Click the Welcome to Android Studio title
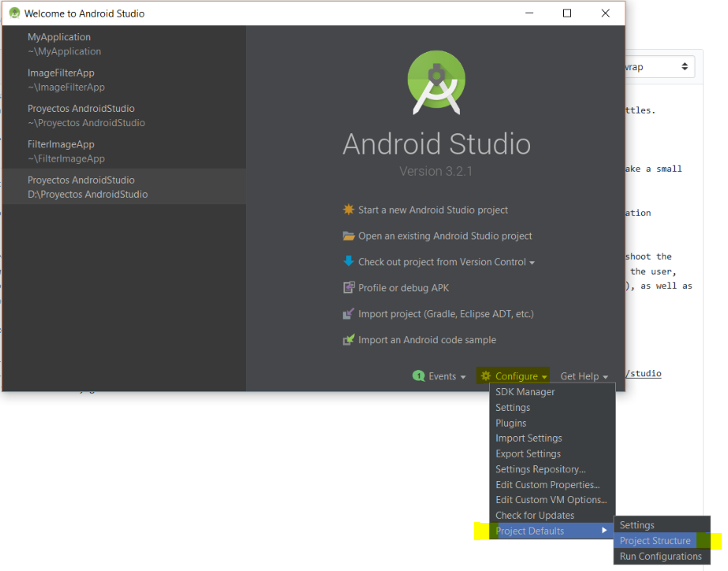The height and width of the screenshot is (571, 728). [84, 13]
